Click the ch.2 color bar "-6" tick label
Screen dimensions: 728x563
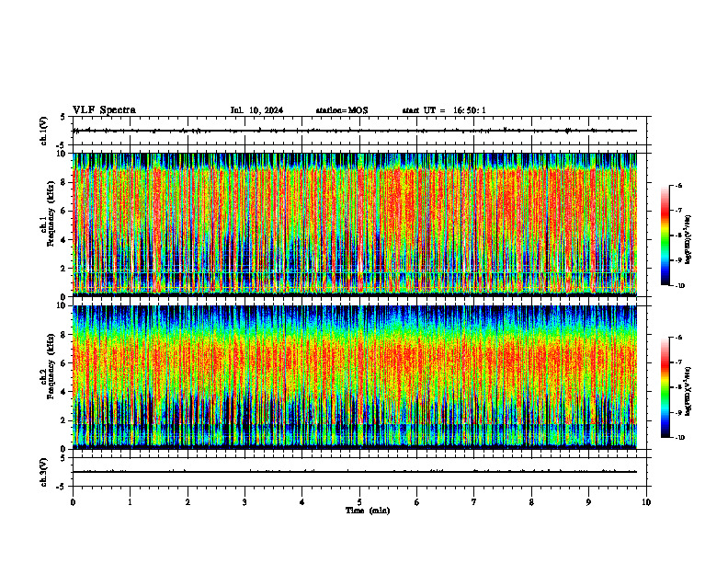pos(678,338)
